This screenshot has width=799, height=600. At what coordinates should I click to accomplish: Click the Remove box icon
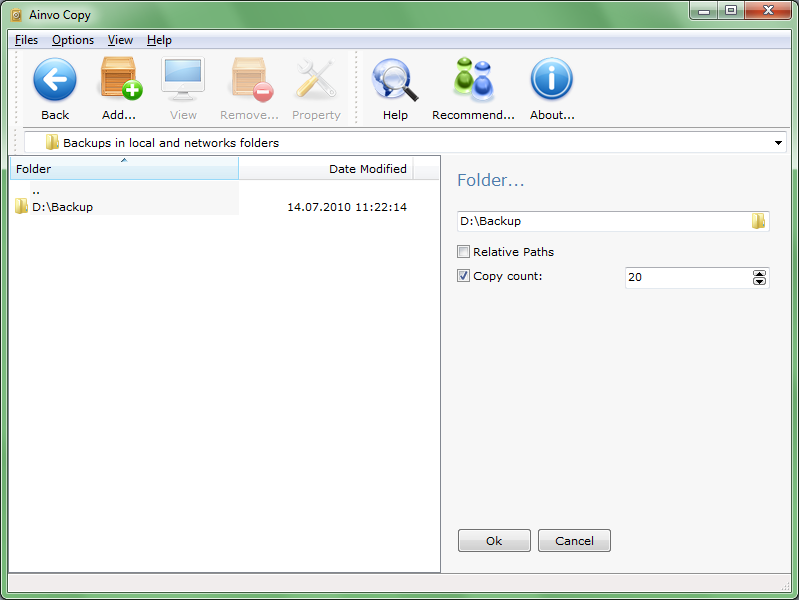click(252, 79)
